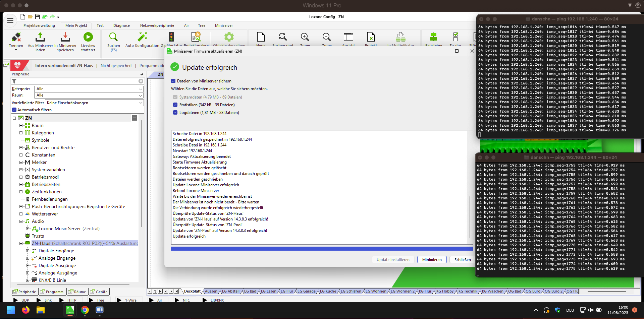
Task: Toggle Dateien von Miniserver sichern checkbox
Action: 173,81
